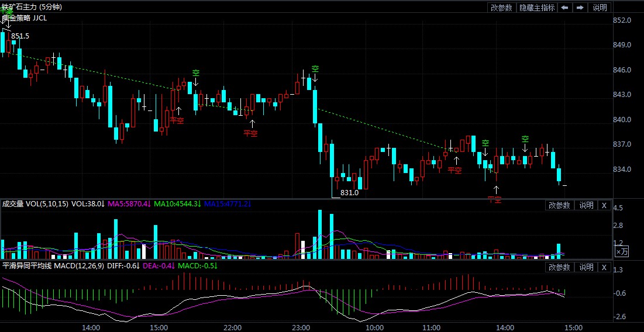Click the green 空 marker near 23:00
This screenshot has height=332, width=644.
pyautogui.click(x=315, y=69)
